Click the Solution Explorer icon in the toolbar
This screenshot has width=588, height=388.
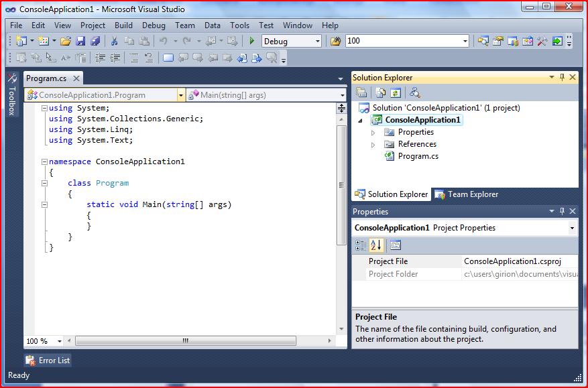click(x=483, y=41)
